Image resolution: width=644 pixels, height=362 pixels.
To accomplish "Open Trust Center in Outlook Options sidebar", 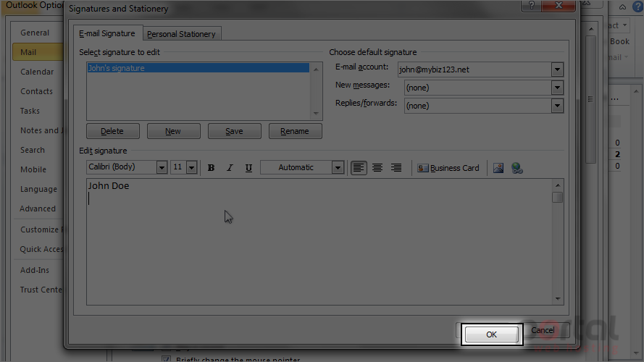I will (41, 290).
